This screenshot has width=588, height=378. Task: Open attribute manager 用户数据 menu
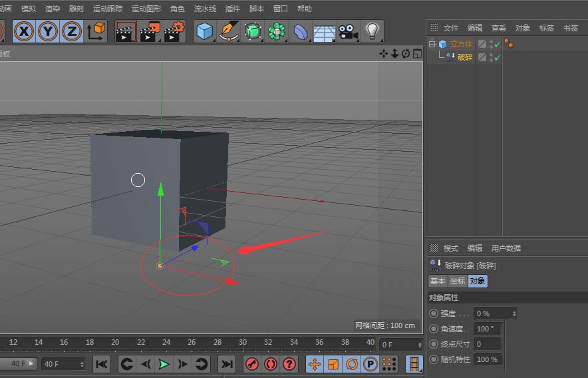[506, 248]
